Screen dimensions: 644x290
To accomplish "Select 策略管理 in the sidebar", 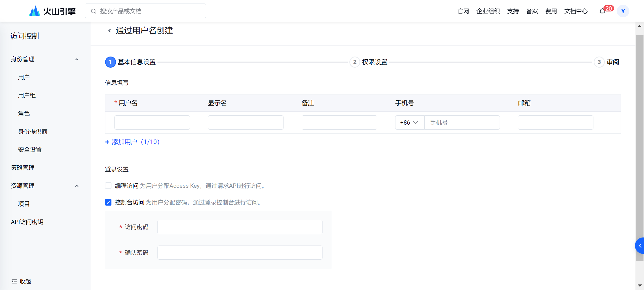I will 23,168.
